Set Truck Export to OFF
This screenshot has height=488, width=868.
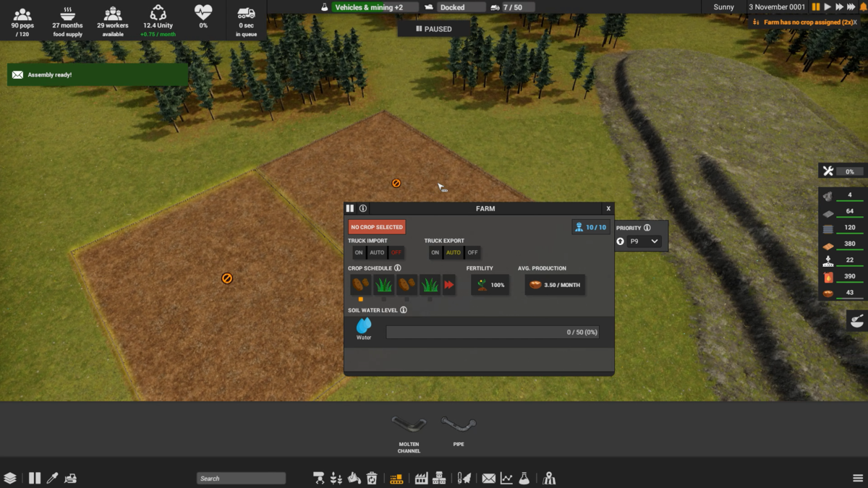tap(472, 252)
